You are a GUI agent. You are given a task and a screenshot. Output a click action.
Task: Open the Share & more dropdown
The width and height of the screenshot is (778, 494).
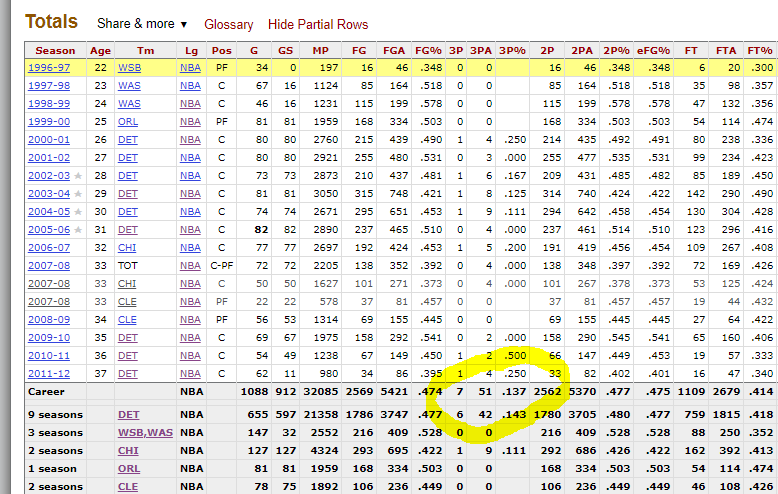tap(142, 24)
